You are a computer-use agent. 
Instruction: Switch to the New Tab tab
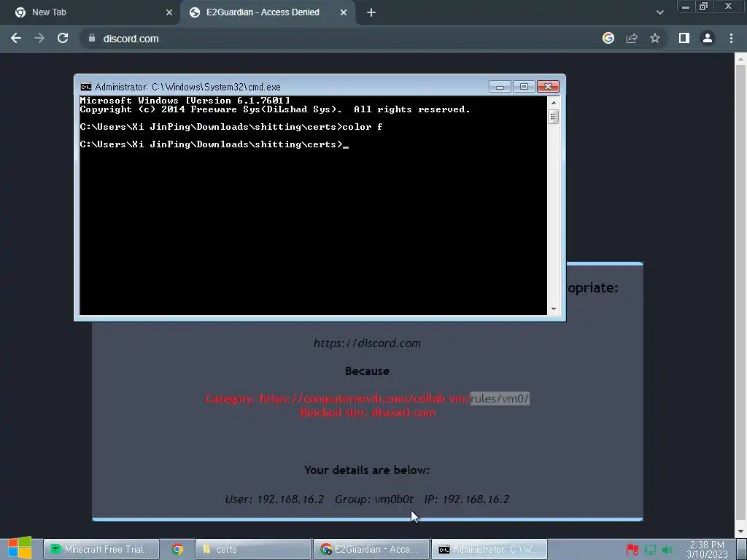click(x=90, y=12)
